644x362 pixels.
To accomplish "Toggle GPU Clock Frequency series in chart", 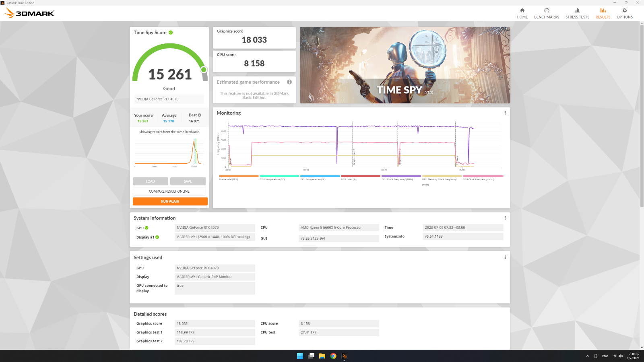I will [483, 178].
